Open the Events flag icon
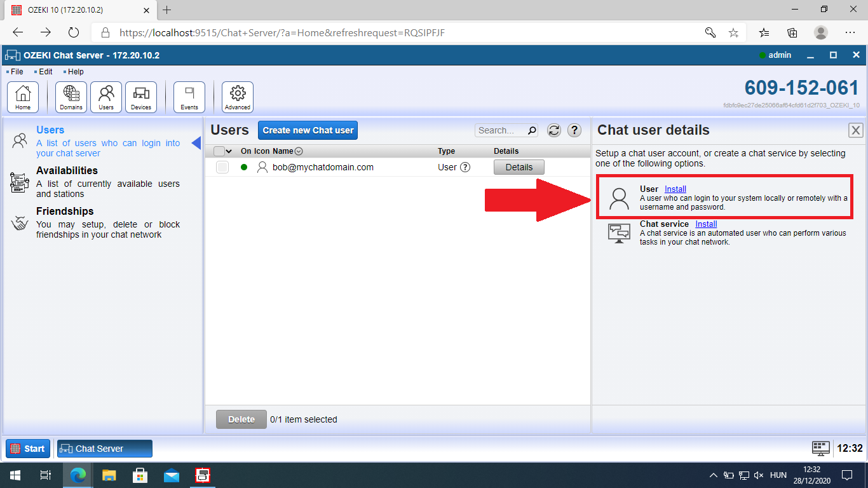The width and height of the screenshot is (868, 488). pos(189,97)
